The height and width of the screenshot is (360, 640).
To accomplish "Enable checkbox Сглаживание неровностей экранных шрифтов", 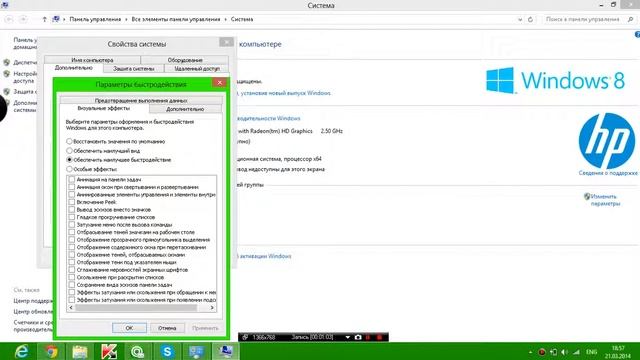I will coord(72,270).
